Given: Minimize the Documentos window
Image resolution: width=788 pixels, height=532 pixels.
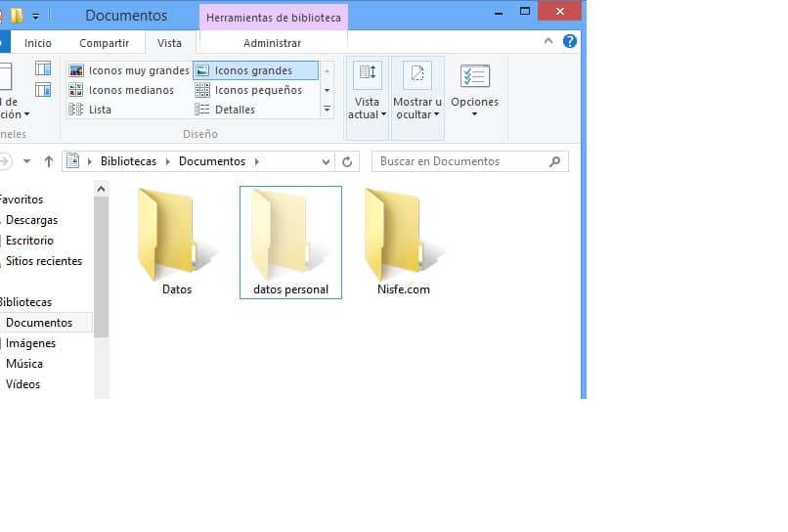Looking at the screenshot, I should coord(499,12).
